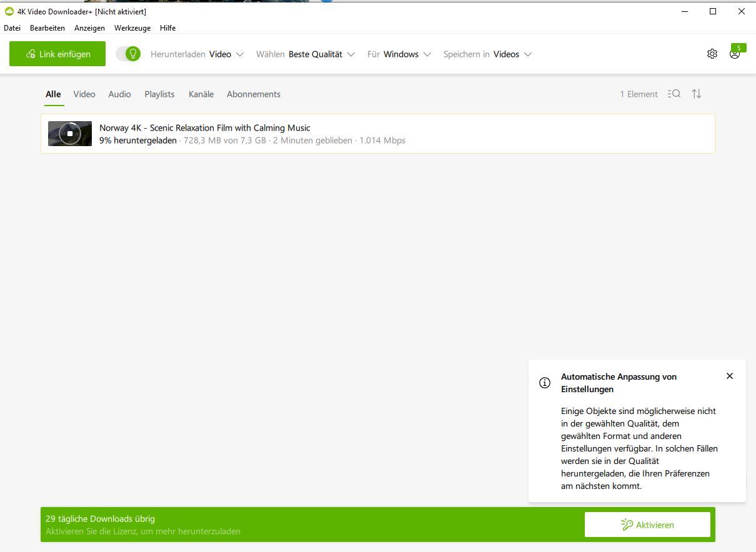The image size is (756, 552).
Task: Open the Für Windows dropdown
Action: (x=399, y=54)
